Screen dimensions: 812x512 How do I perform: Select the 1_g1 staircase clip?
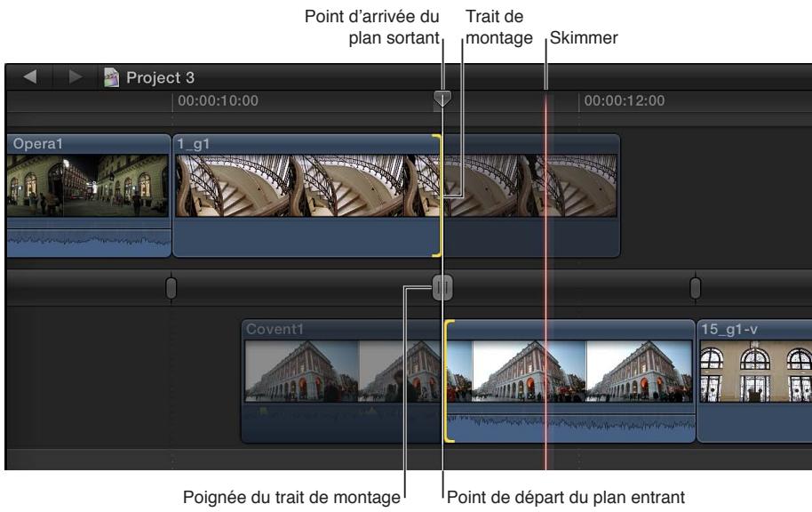(x=395, y=196)
